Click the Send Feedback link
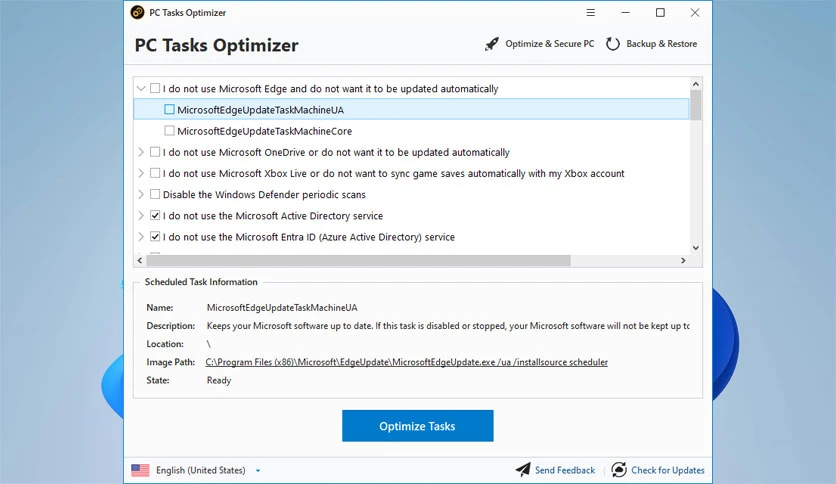Screen dimensions: 836x484 tap(565, 470)
